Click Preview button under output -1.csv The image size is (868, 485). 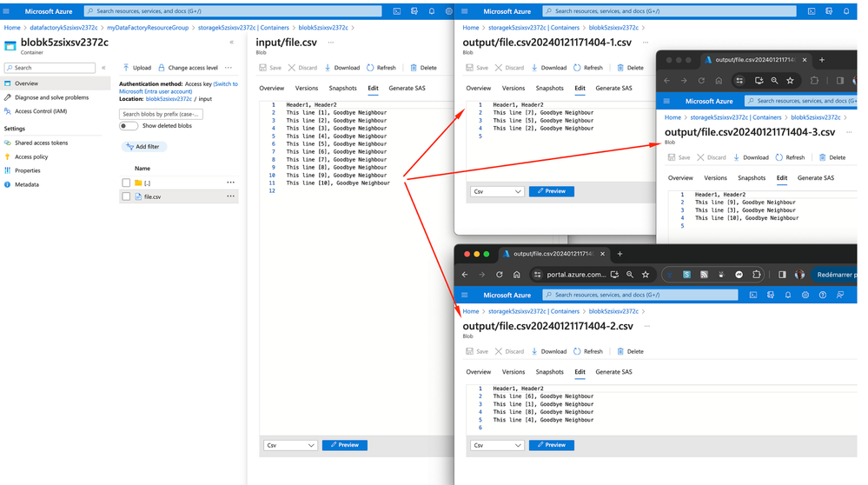[552, 191]
